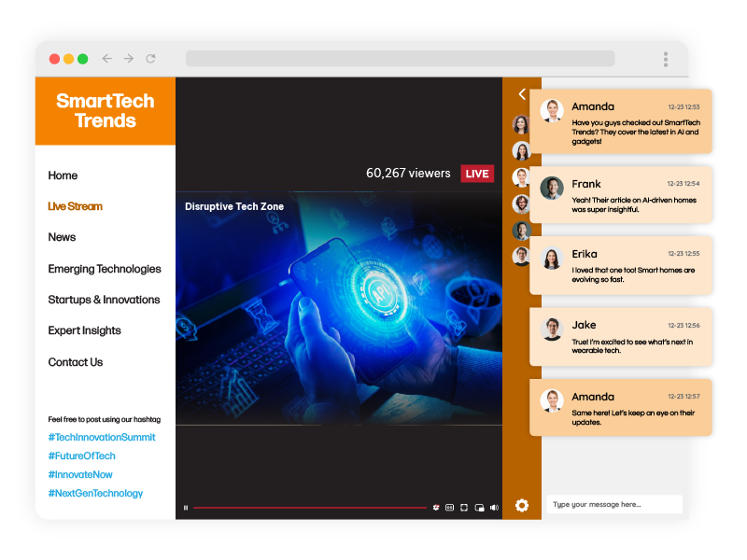The image size is (747, 560).
Task: Click the message input field
Action: click(613, 505)
